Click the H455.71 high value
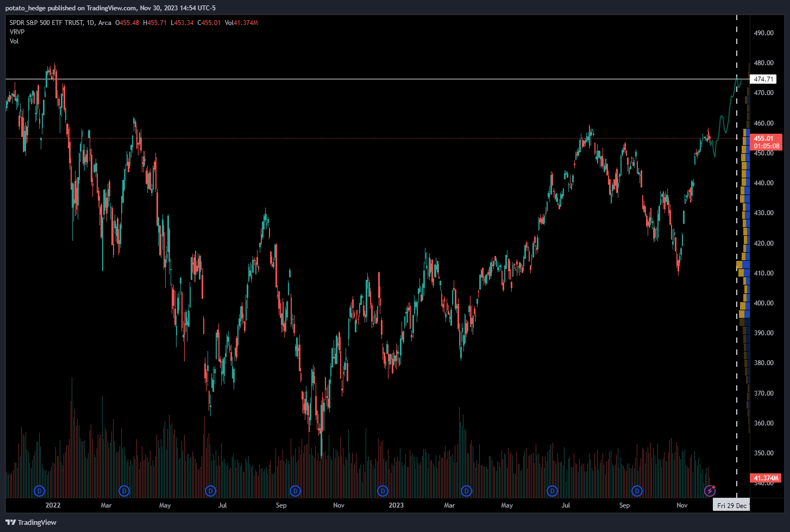The width and height of the screenshot is (790, 532). point(155,23)
